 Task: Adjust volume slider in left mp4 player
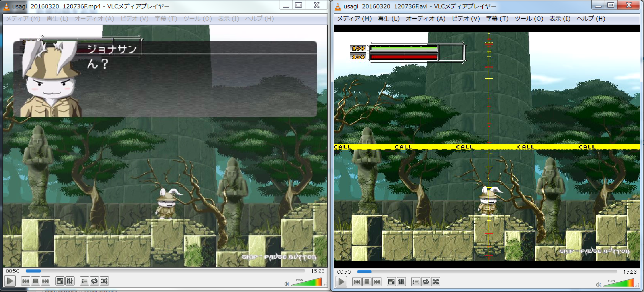tap(307, 282)
